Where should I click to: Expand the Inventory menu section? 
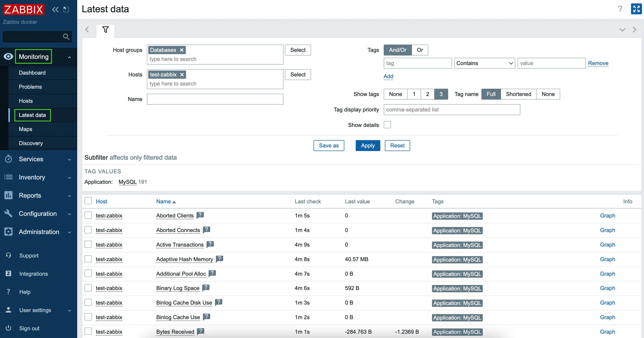tap(69, 178)
